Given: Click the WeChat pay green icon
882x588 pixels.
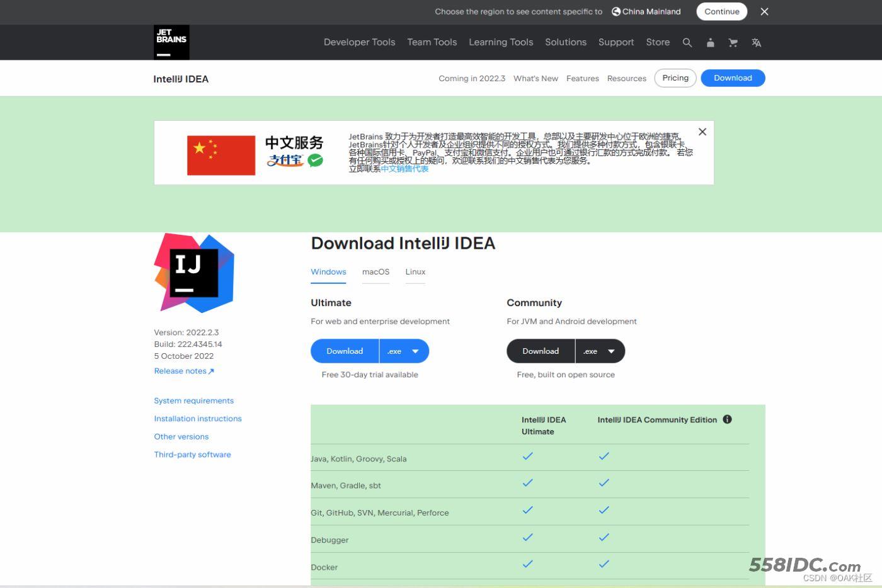Looking at the screenshot, I should tap(315, 161).
